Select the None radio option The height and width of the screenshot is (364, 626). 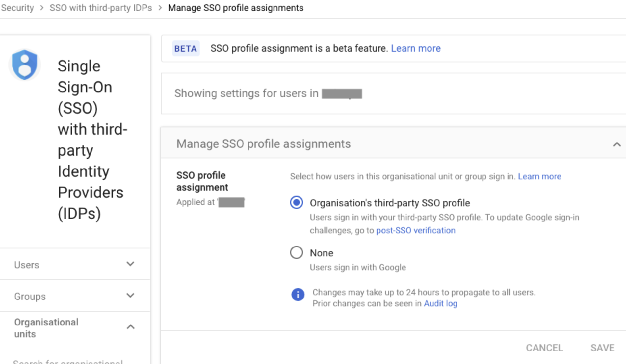296,253
